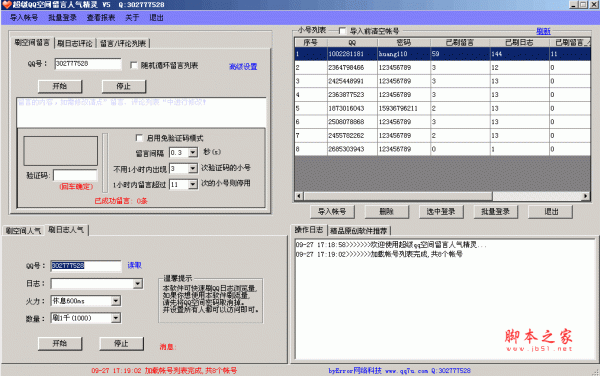Click the 批量登录 button below account list
600x376 pixels.
pyautogui.click(x=496, y=212)
